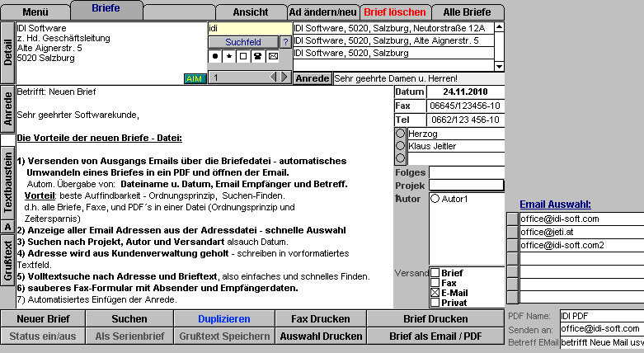Open the vertical Detail side tab
This screenshot has height=353, width=644.
tap(7, 53)
